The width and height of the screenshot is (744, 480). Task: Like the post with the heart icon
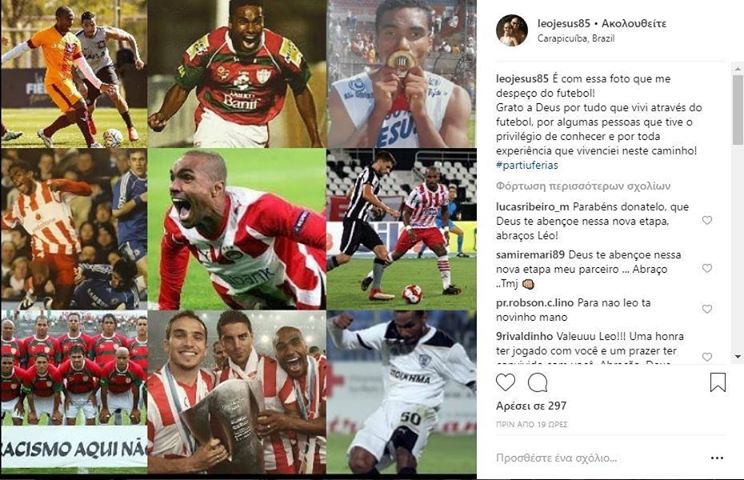click(x=505, y=382)
